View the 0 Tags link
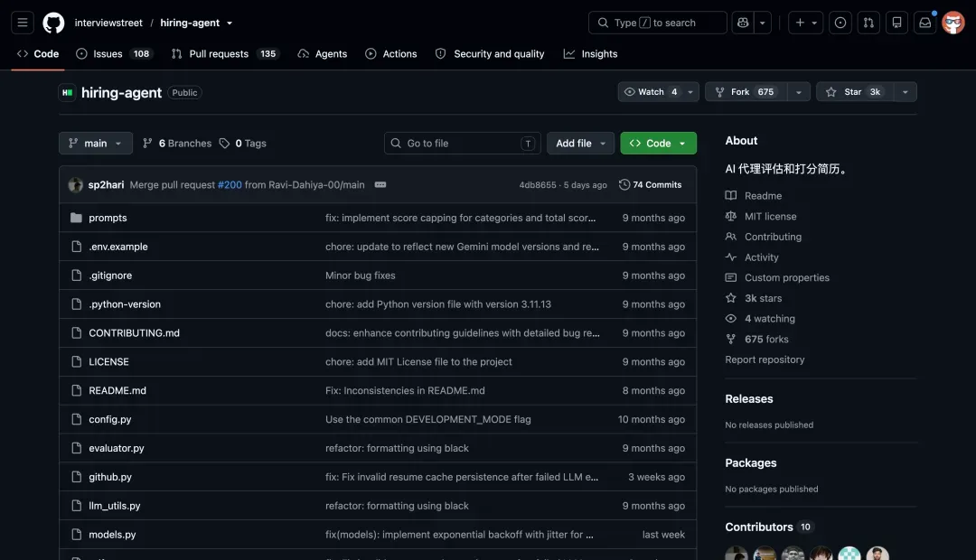This screenshot has height=560, width=976. [243, 143]
